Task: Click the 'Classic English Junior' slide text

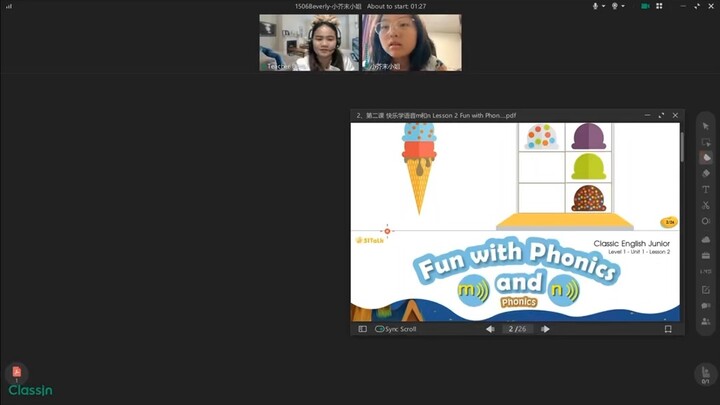Action: (x=631, y=243)
